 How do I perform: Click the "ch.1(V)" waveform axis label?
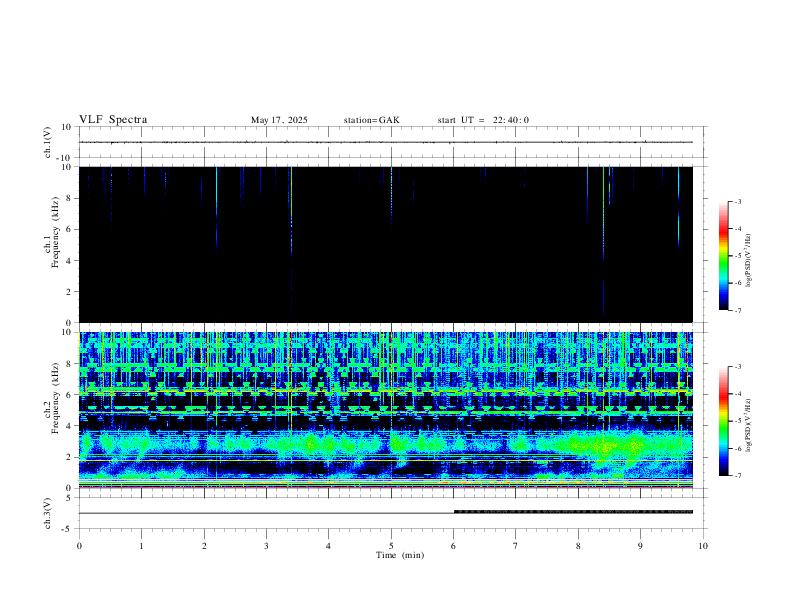(x=48, y=142)
